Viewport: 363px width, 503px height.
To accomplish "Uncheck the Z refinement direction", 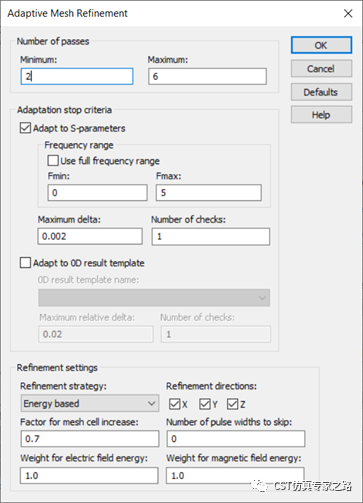I will click(x=232, y=404).
